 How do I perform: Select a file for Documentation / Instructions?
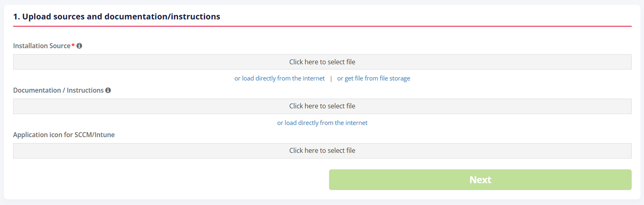pos(322,106)
